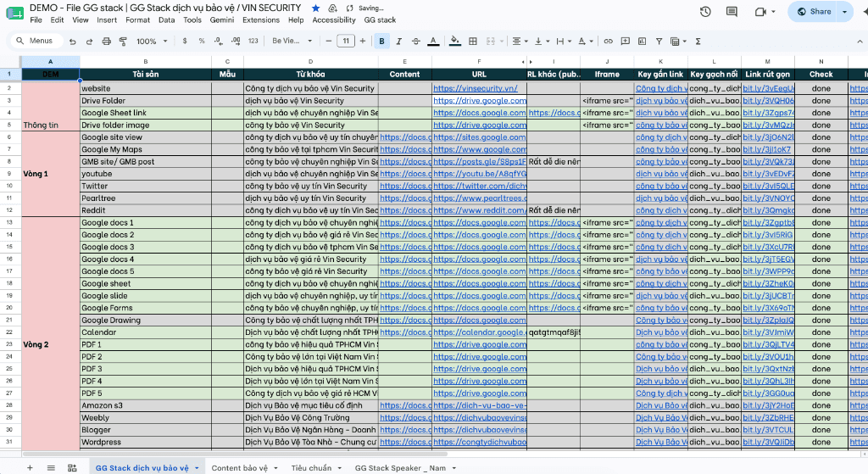The width and height of the screenshot is (868, 474).
Task: Click the move to folder icon
Action: tap(332, 8)
